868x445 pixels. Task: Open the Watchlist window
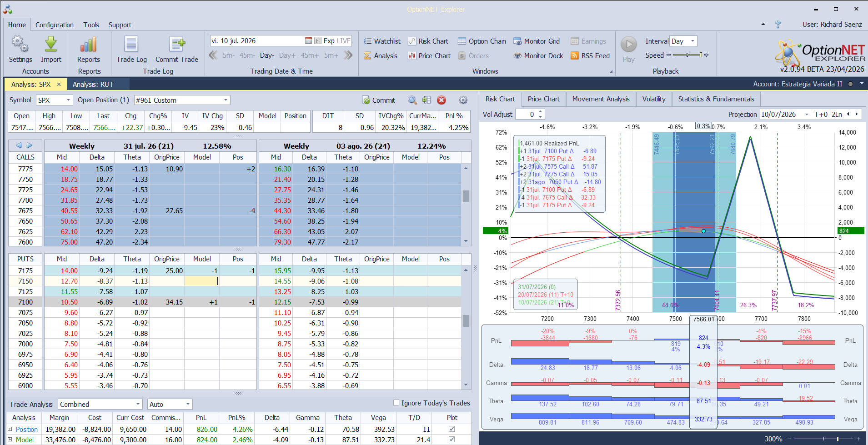coord(382,41)
